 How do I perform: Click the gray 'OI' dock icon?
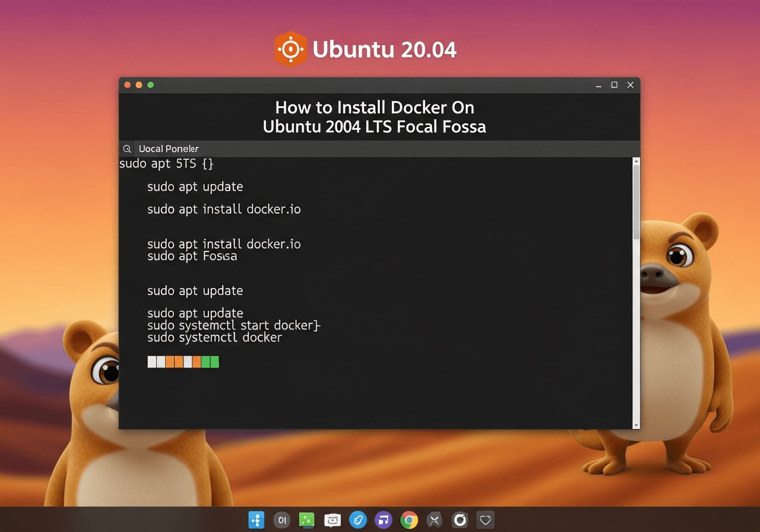pos(282,520)
